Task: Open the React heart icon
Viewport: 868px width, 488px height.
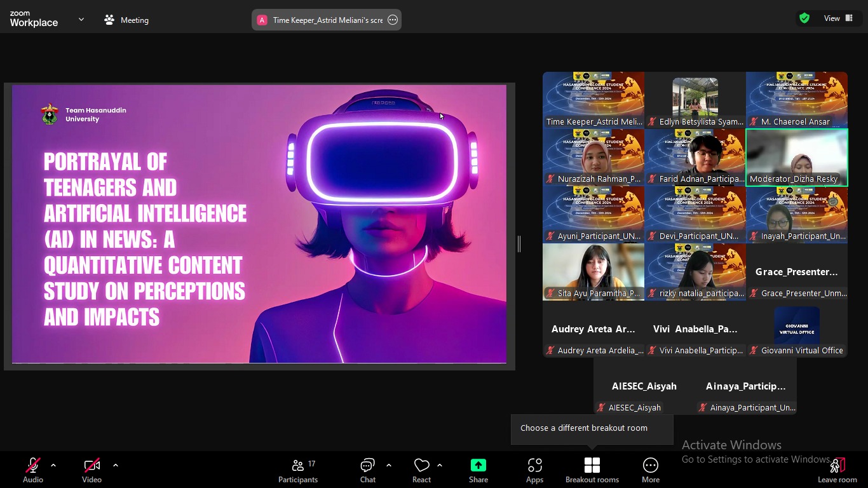Action: point(421,465)
